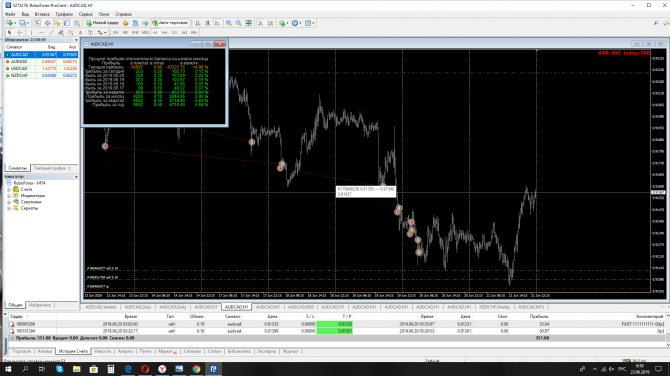
Task: Open the Тиковый график tab
Action: 50,168
